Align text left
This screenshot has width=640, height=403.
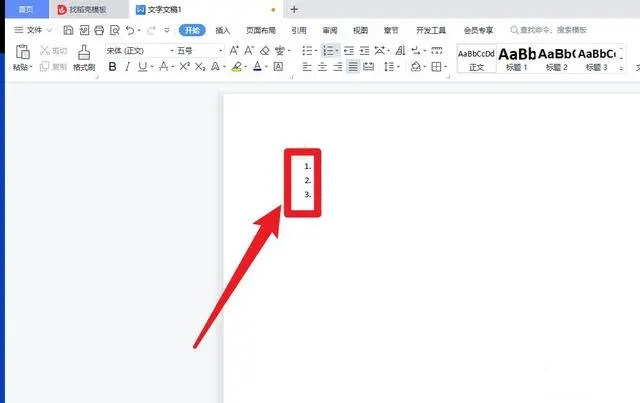point(307,66)
